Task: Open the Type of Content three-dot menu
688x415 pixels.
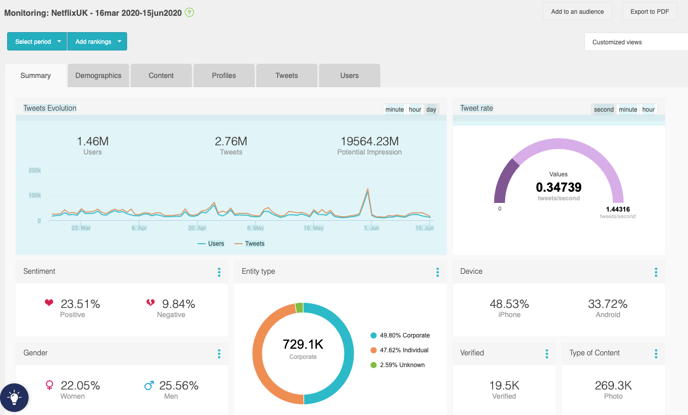Action: tap(656, 354)
